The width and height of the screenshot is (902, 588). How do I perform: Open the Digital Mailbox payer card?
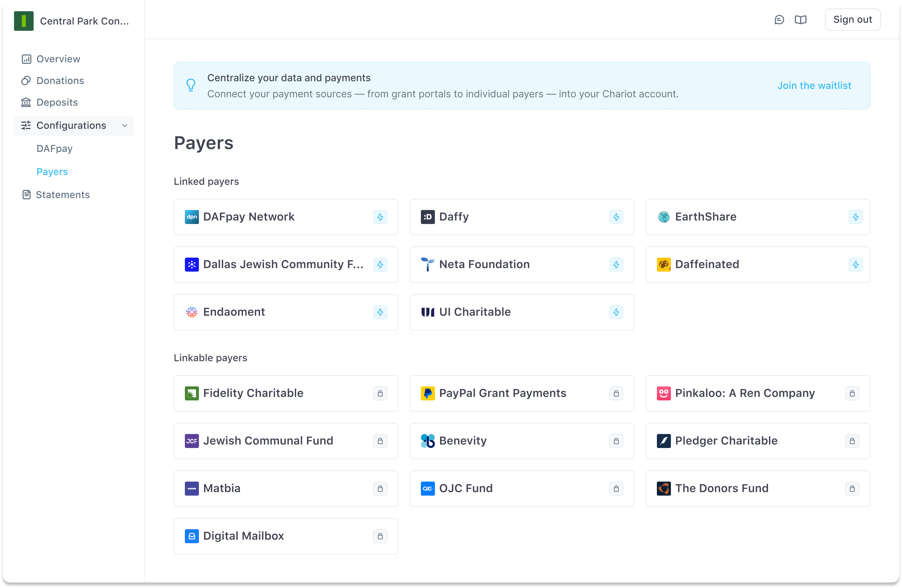point(286,536)
